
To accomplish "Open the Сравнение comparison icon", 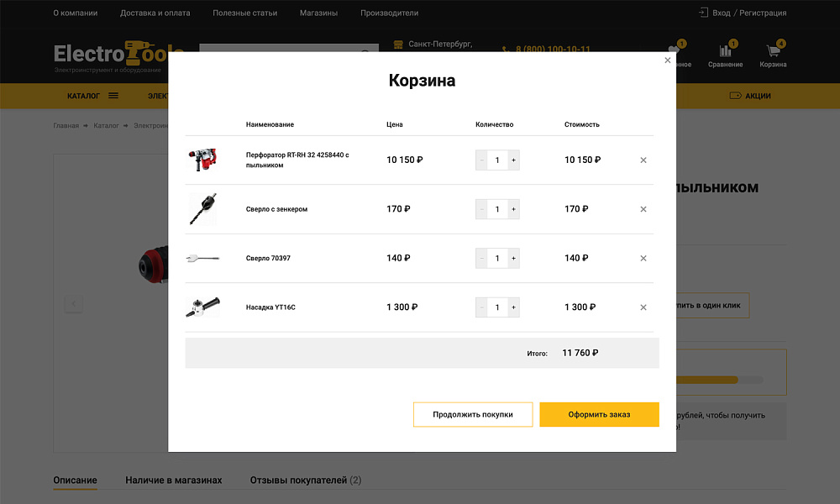I will click(x=724, y=52).
